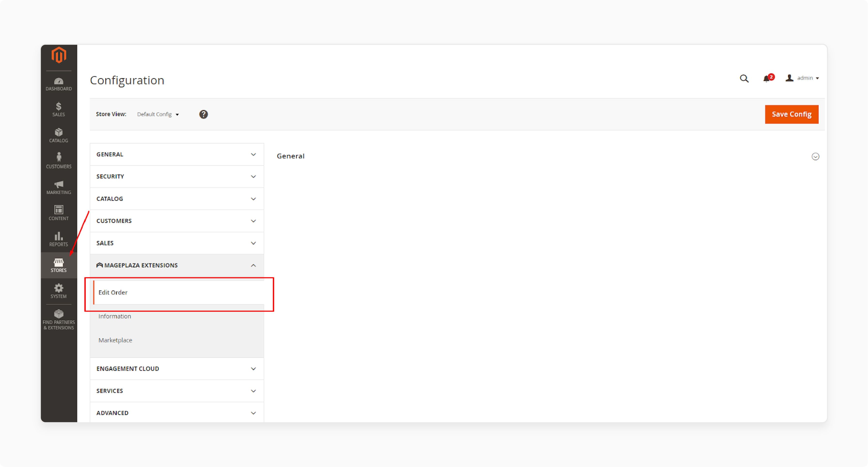Expand the Sales configuration section
The height and width of the screenshot is (467, 868).
(x=176, y=243)
